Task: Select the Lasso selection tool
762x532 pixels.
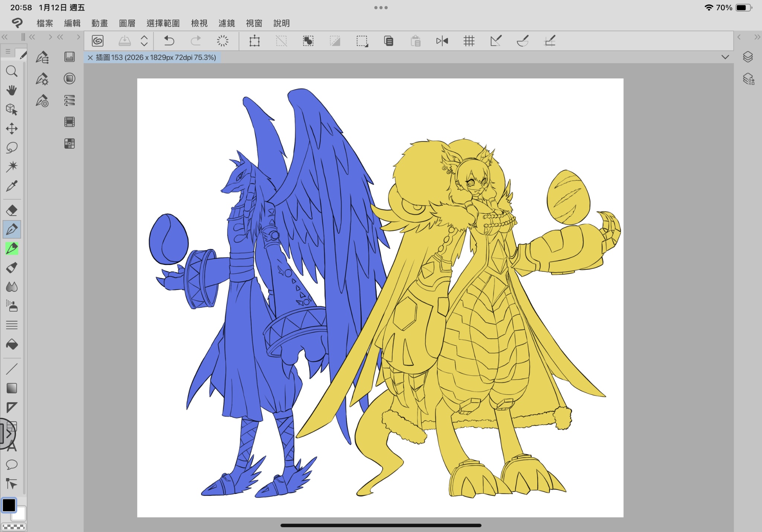Action: [x=12, y=148]
